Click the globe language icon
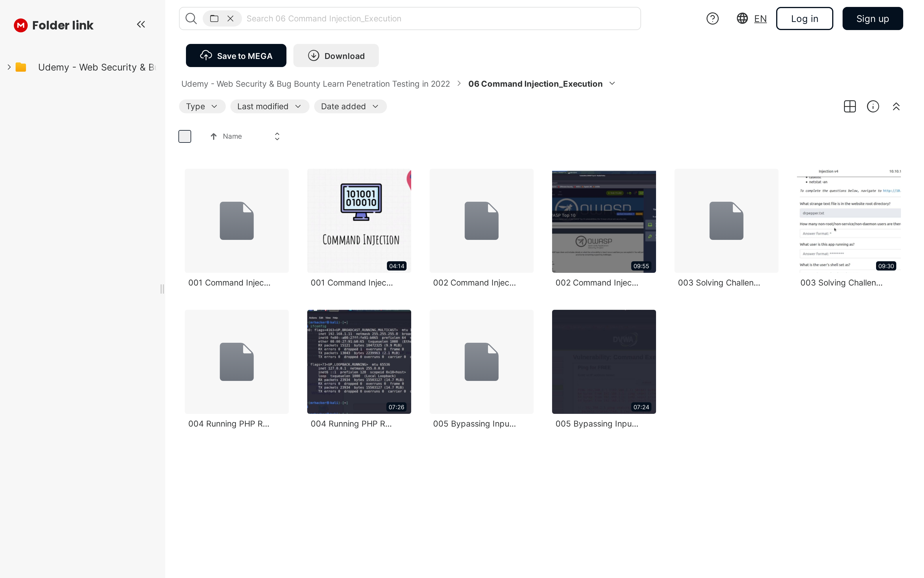The width and height of the screenshot is (924, 578). pos(742,18)
